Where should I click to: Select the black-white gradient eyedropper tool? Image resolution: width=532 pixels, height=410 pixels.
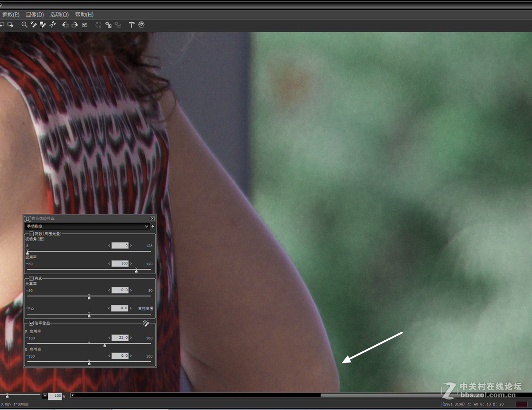43,25
